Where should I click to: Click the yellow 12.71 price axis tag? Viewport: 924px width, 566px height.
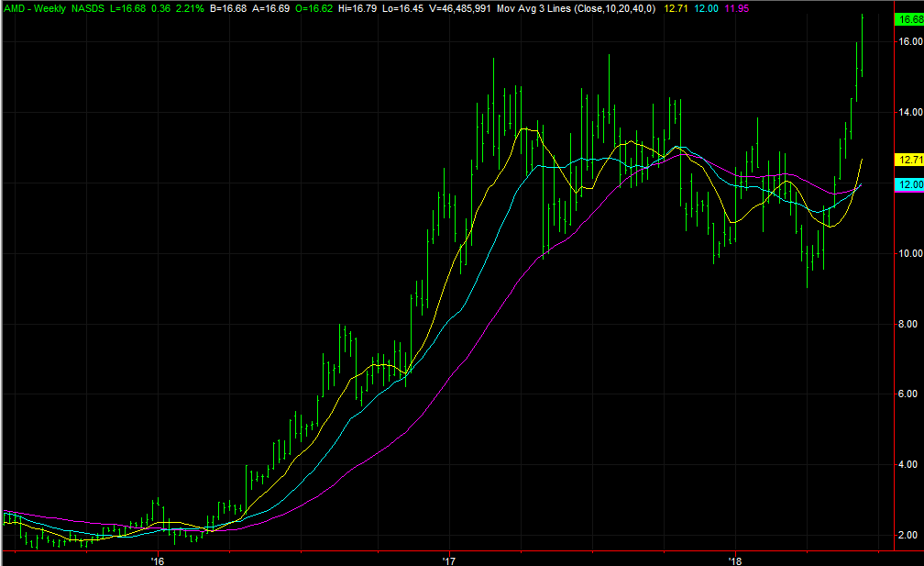(x=907, y=159)
